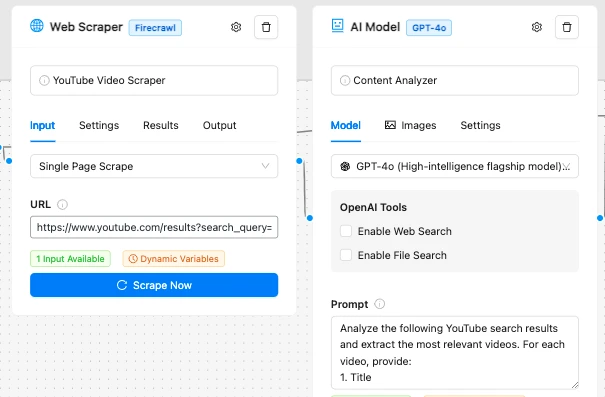The width and height of the screenshot is (605, 397).
Task: Click info icon next to URL label
Action: [63, 204]
